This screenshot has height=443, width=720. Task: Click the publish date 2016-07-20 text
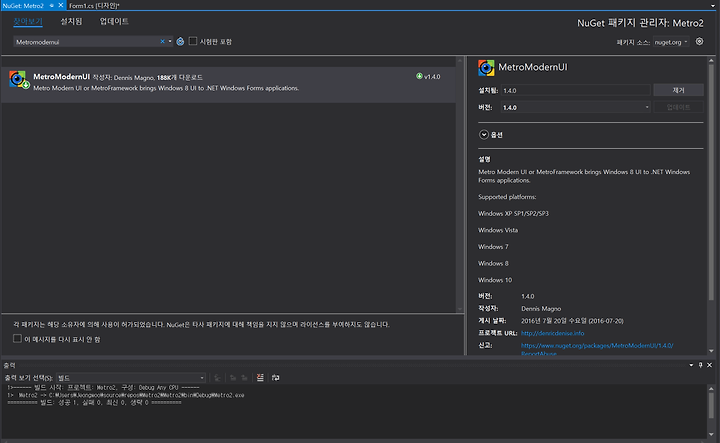572,320
